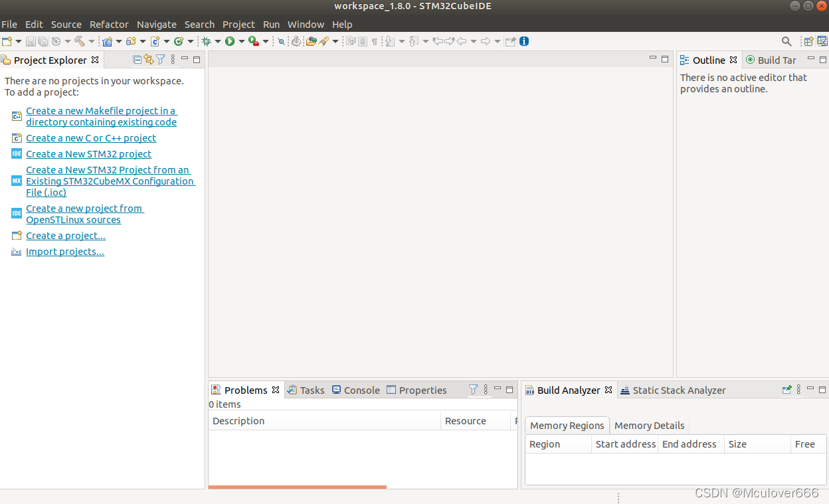Click the Search flashlight toolbar icon
Image resolution: width=829 pixels, height=504 pixels.
click(324, 41)
